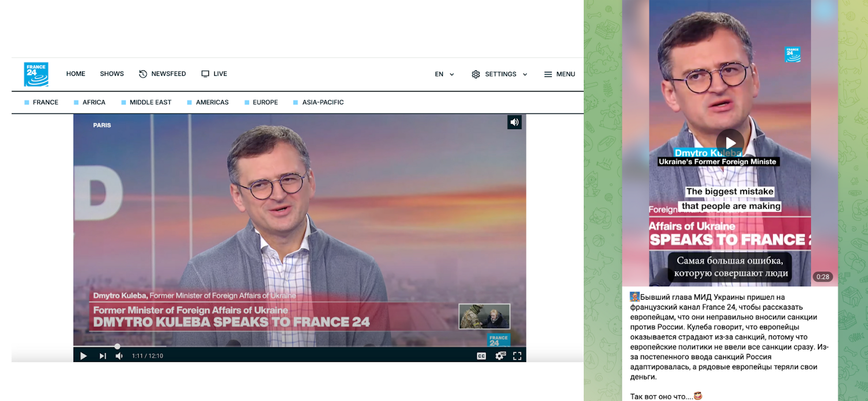
Task: Click the 'DMYTRO KULEBA SPEAKS TO FRANCE 24' banner
Action: pyautogui.click(x=231, y=322)
